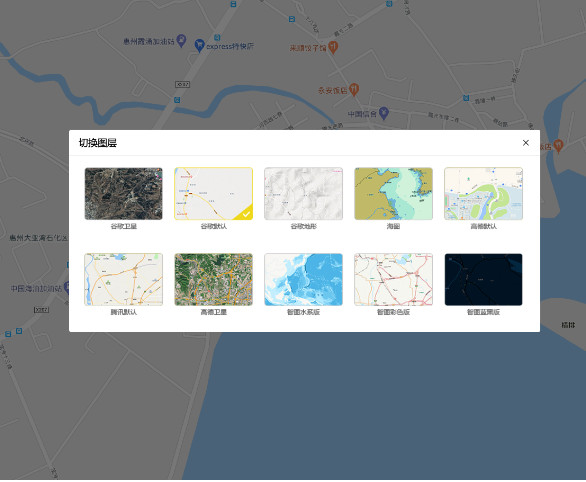Switch to the 谷歌地形 terrain layer thumbnail
The image size is (586, 482).
(x=303, y=194)
